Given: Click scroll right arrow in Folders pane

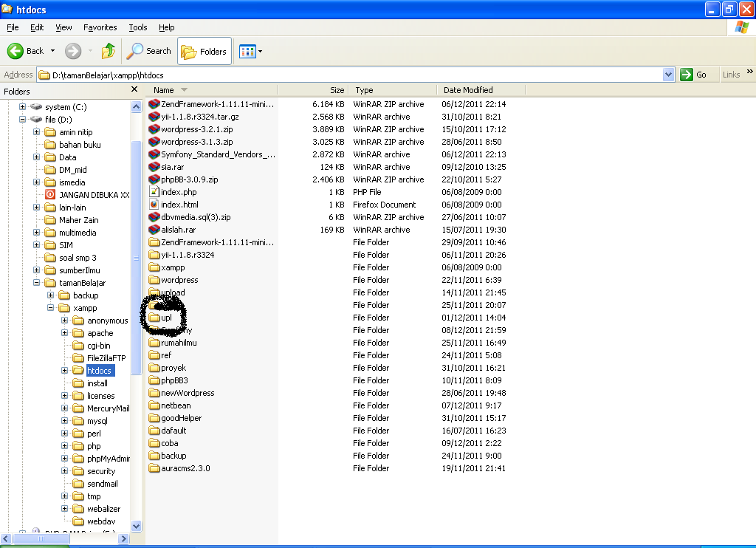Looking at the screenshot, I should [124, 538].
